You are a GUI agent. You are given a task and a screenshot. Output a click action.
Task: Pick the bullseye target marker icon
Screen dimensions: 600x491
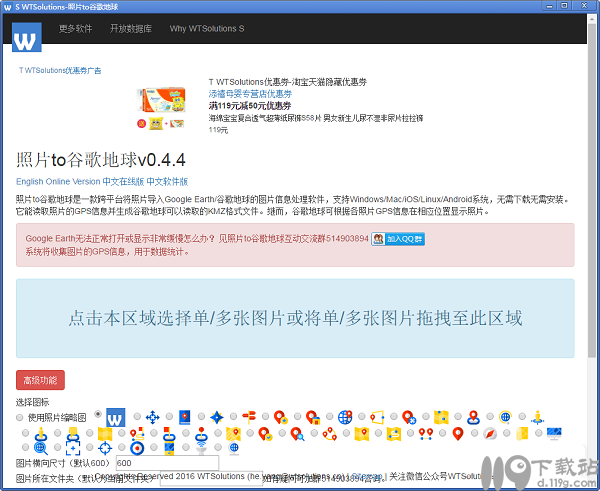137,448
